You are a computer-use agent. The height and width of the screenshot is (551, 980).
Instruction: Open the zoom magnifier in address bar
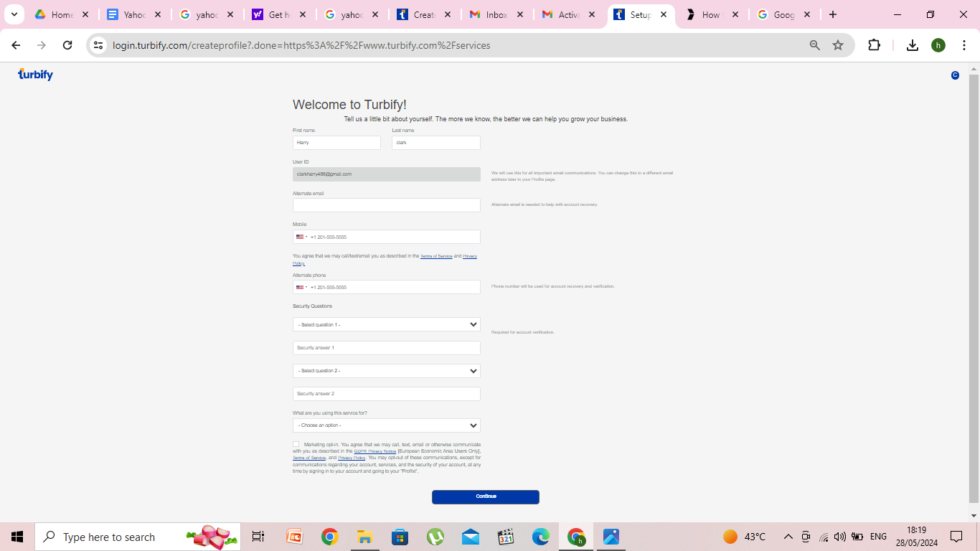pos(815,45)
